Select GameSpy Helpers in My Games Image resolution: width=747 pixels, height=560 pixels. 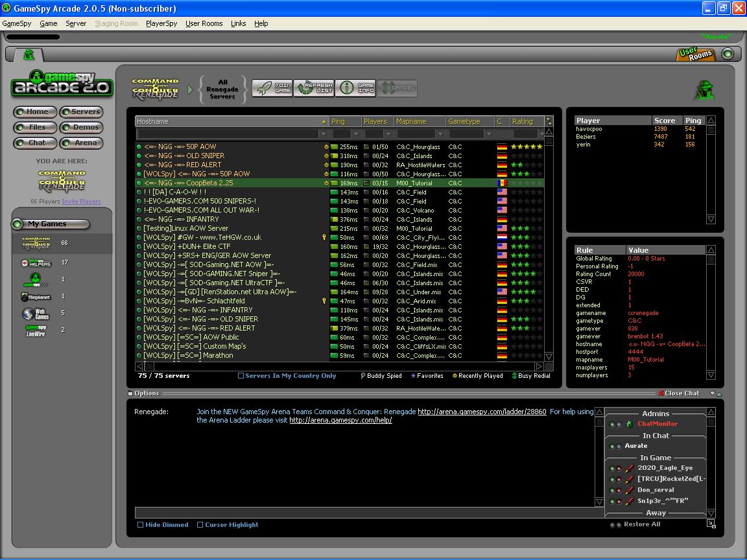tap(36, 262)
